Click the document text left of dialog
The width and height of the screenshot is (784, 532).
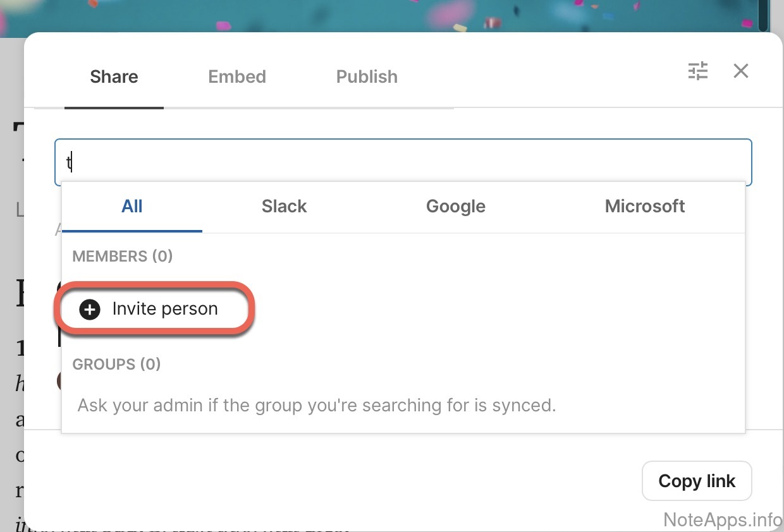tap(19, 455)
